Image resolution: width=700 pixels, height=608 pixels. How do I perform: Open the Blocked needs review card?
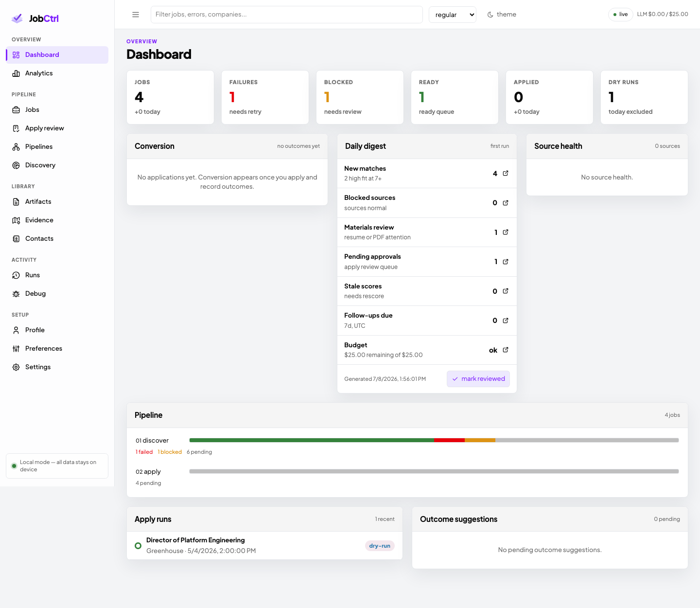(360, 97)
